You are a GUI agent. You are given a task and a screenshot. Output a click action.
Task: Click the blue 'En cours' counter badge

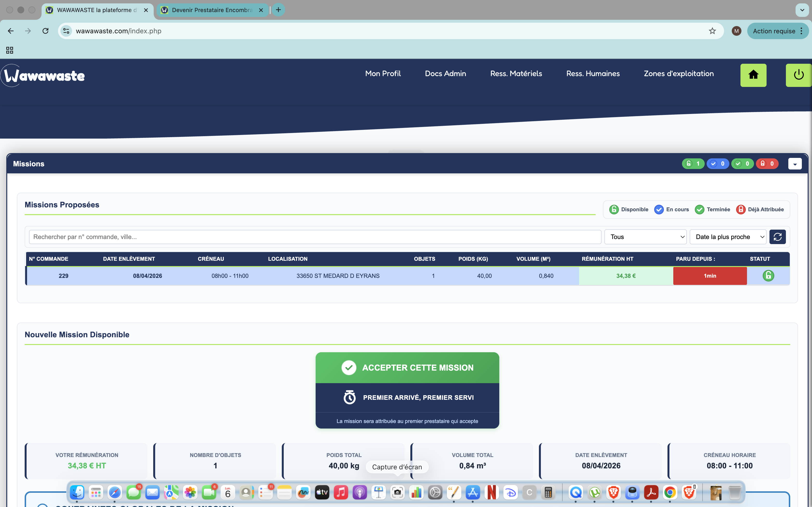click(718, 164)
